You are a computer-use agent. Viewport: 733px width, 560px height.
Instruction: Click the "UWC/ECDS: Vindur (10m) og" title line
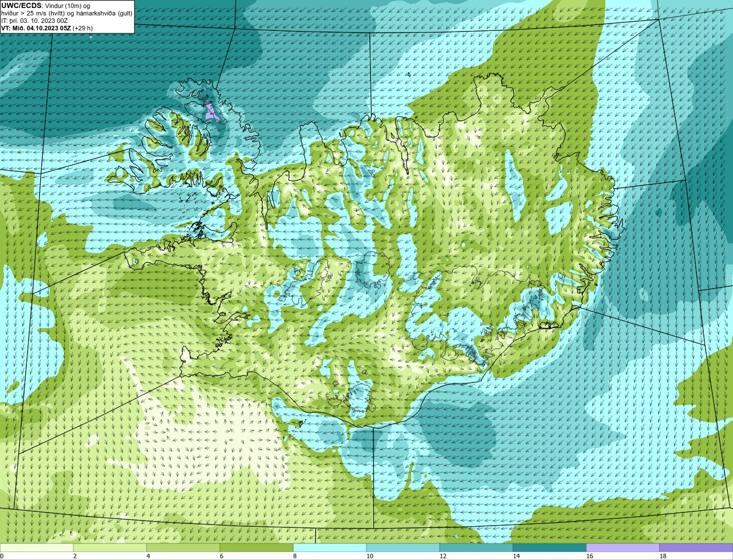tap(46, 6)
